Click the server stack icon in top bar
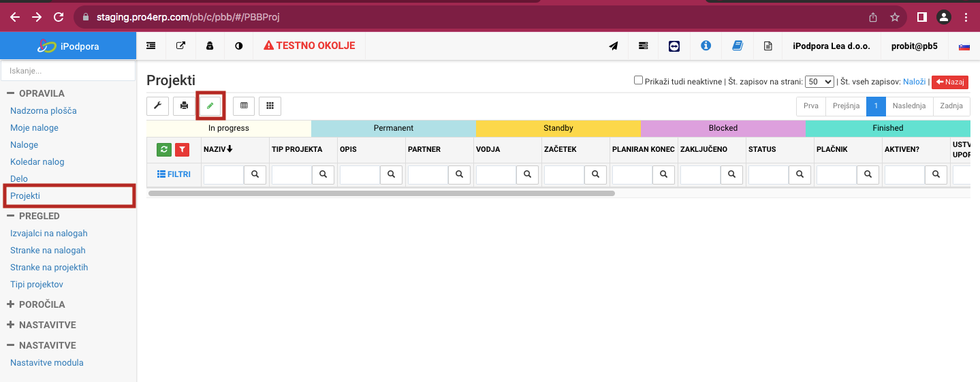This screenshot has width=980, height=382. [644, 46]
